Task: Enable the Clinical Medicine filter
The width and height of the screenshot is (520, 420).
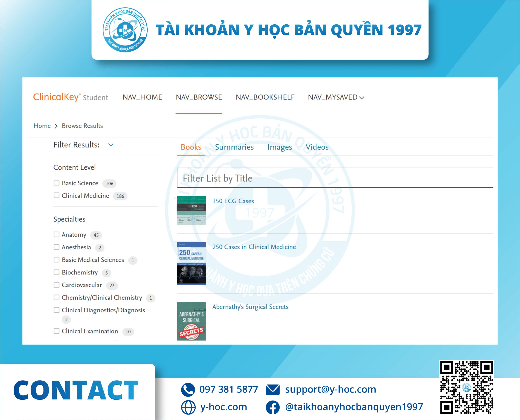Action: (56, 196)
